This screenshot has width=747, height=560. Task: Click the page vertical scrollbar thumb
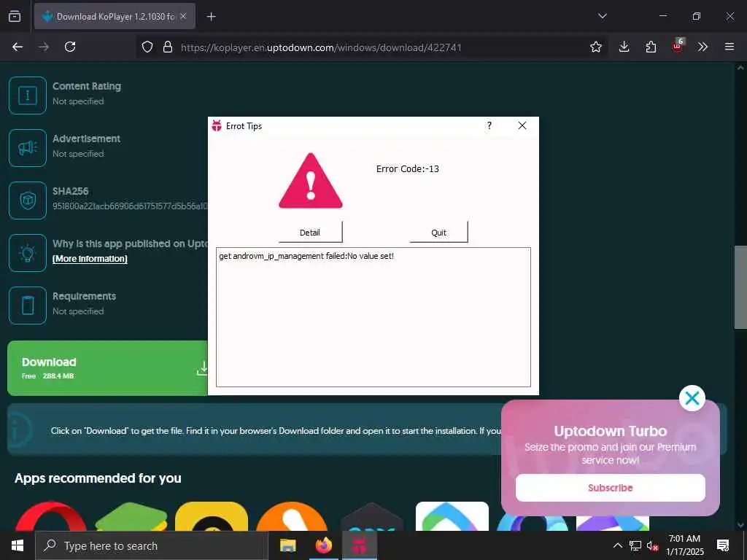pos(740,287)
